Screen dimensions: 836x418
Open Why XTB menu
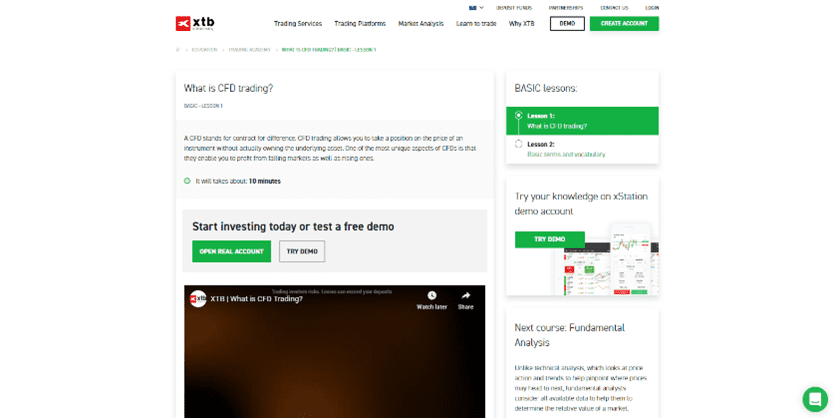pyautogui.click(x=521, y=23)
